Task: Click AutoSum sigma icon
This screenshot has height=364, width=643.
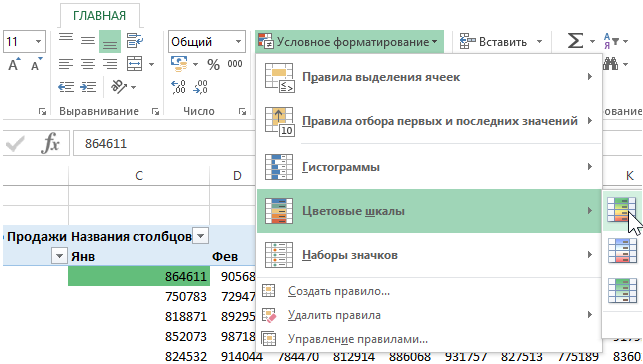Action: point(575,41)
